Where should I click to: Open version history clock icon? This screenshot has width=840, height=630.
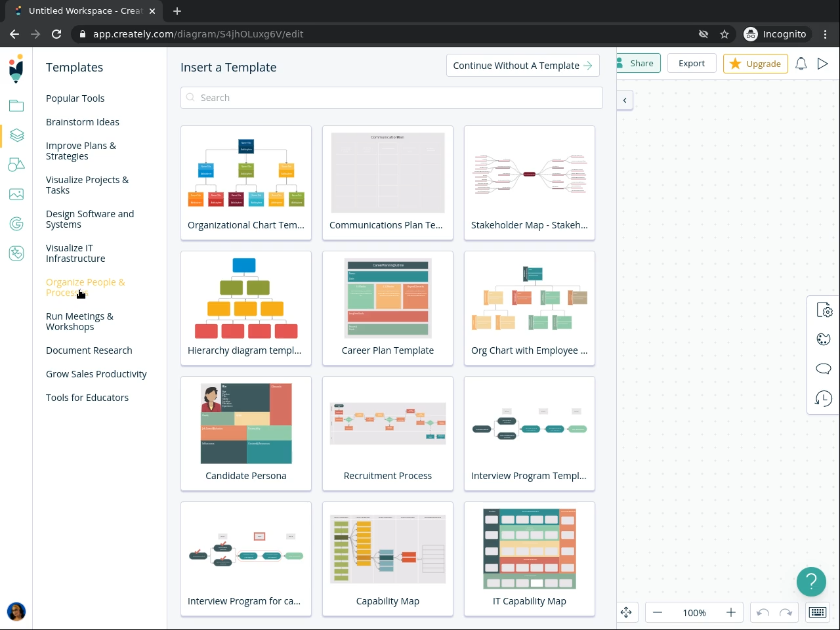(x=824, y=398)
